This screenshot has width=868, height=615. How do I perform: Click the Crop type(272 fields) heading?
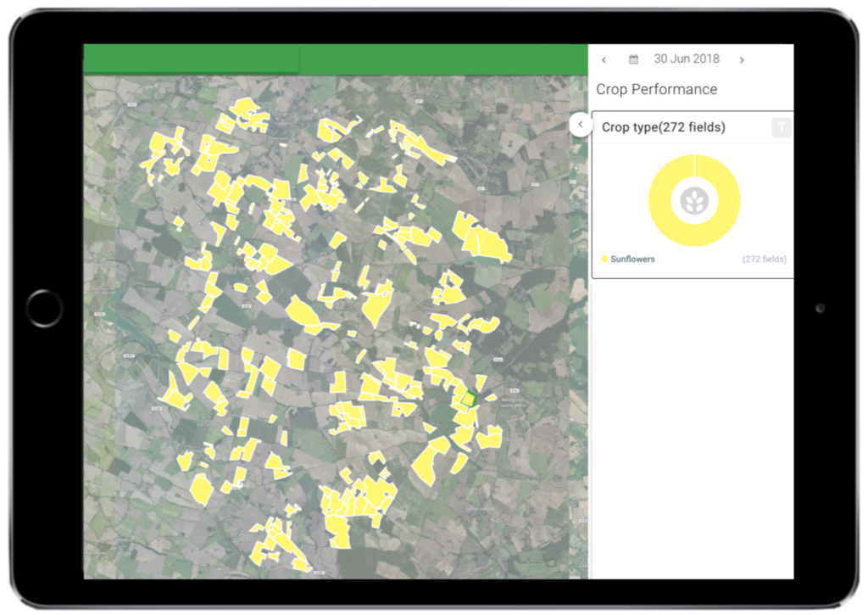pos(663,127)
